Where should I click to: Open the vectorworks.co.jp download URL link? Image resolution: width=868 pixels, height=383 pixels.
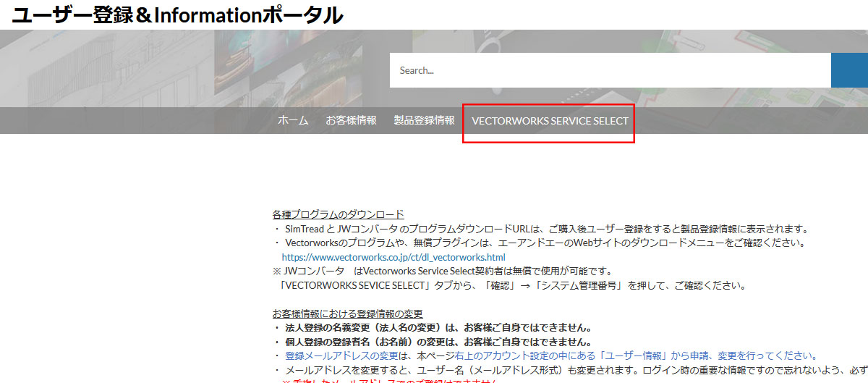coord(393,257)
